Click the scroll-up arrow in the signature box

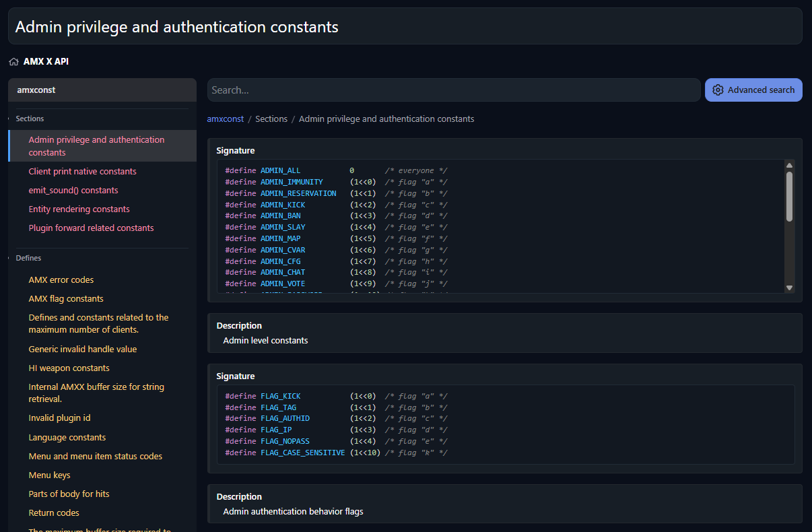point(789,165)
